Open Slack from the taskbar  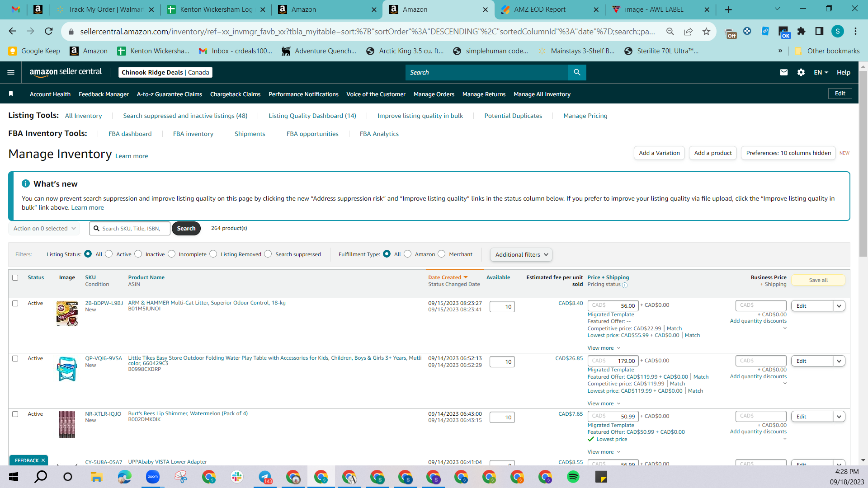(237, 477)
